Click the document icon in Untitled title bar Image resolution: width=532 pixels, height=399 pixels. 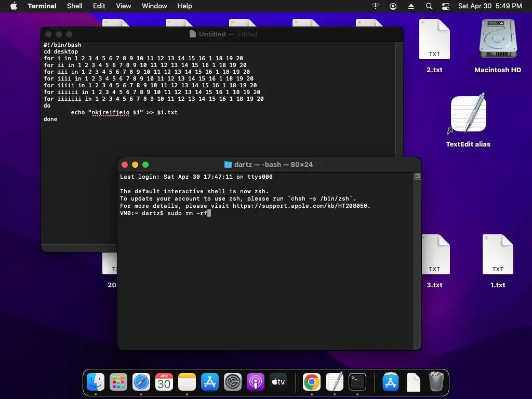tap(192, 34)
